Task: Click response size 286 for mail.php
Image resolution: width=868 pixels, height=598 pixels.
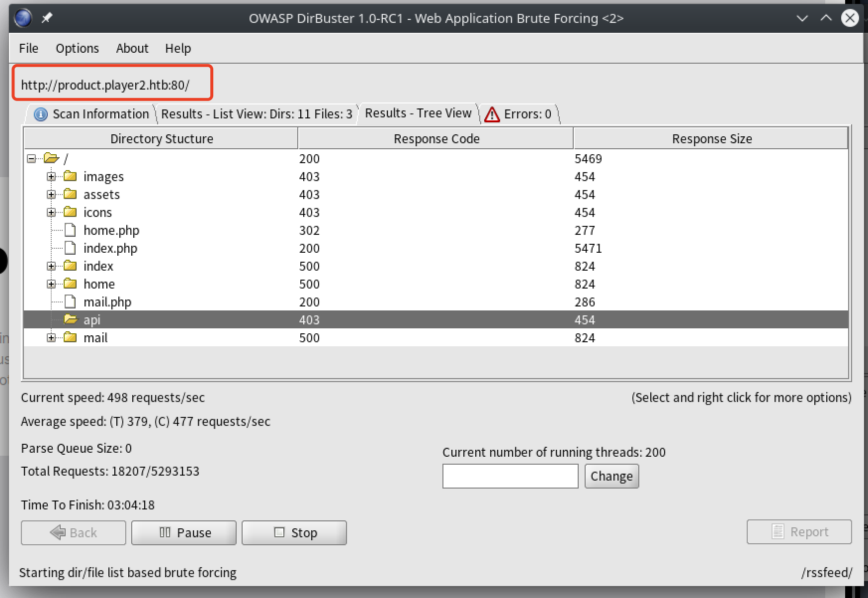Action: point(585,302)
